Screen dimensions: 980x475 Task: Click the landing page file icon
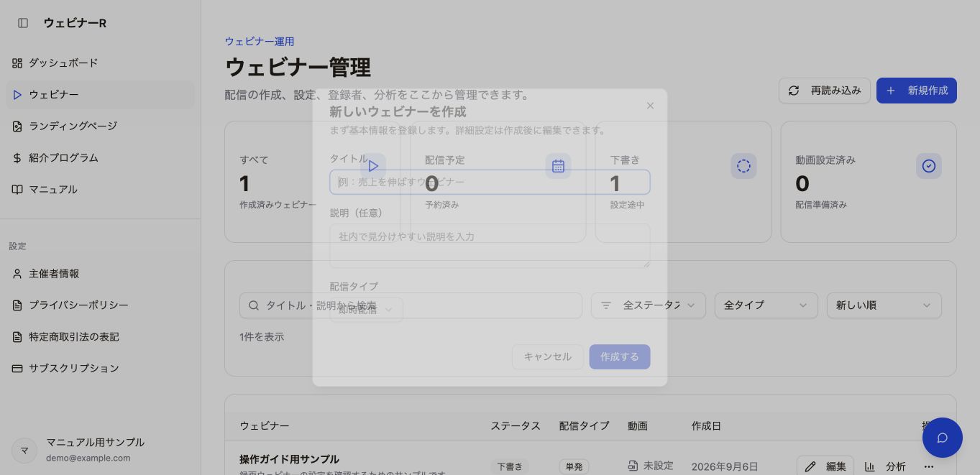[x=17, y=126]
